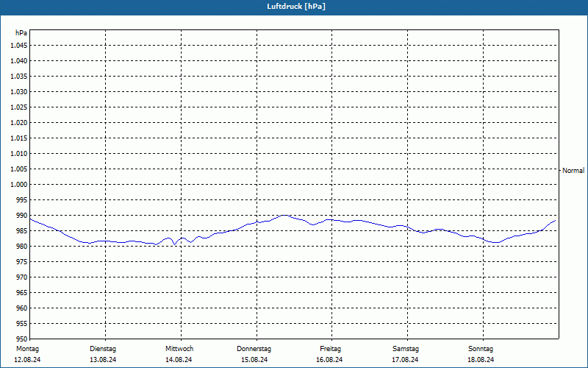Image resolution: width=588 pixels, height=368 pixels.
Task: Select the 1.045 axis value
Action: 19,46
